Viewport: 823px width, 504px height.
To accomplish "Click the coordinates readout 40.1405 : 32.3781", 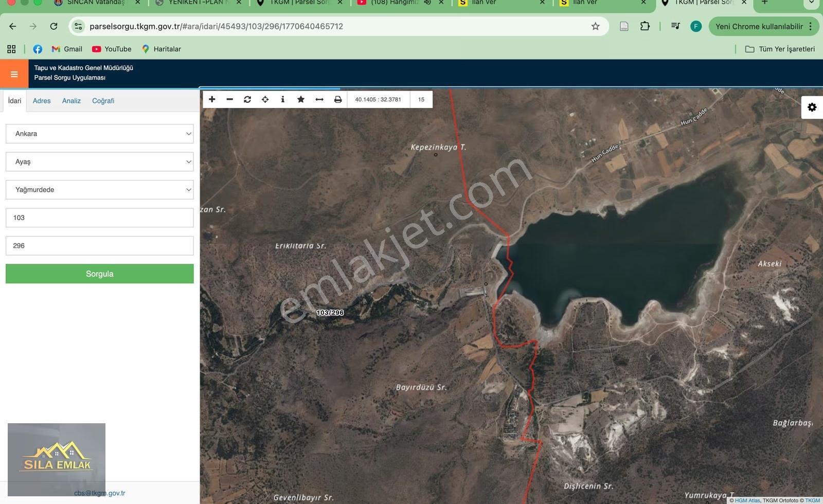I will (x=378, y=99).
